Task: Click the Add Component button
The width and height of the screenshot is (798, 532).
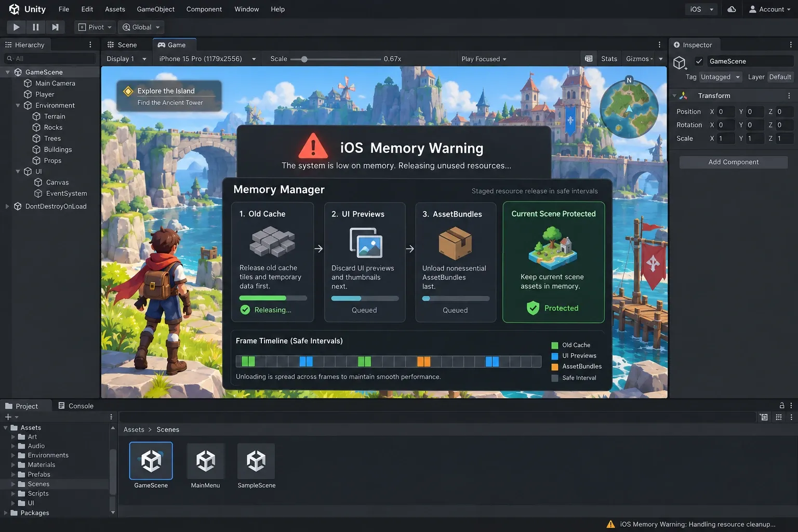Action: click(733, 162)
